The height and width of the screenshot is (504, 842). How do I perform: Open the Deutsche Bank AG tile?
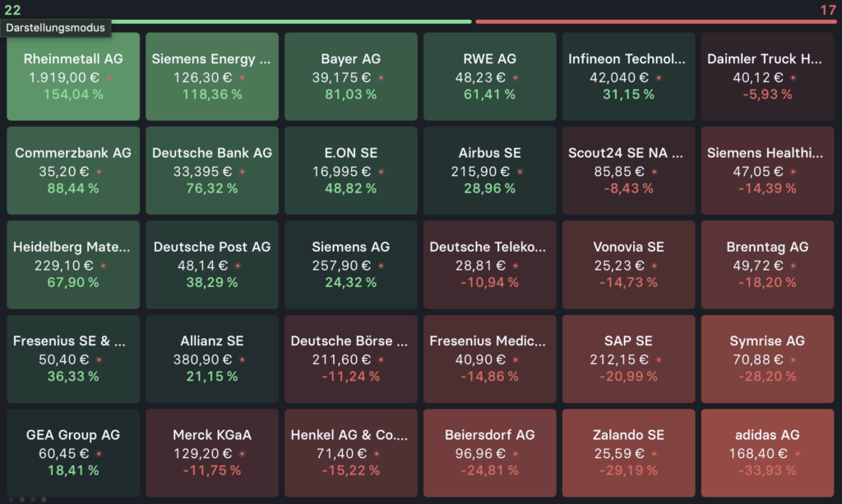211,171
